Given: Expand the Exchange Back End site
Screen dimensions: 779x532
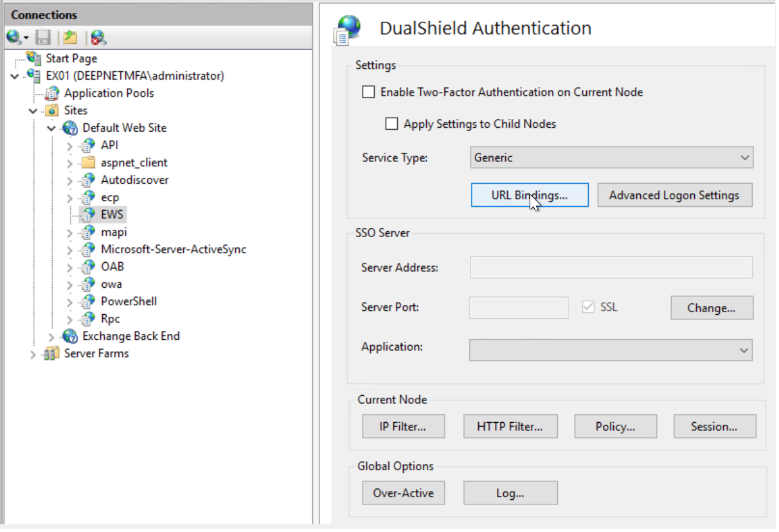Looking at the screenshot, I should click(x=53, y=336).
